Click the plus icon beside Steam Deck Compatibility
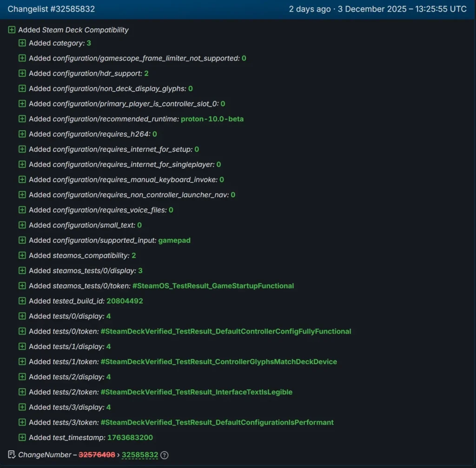 pos(12,30)
